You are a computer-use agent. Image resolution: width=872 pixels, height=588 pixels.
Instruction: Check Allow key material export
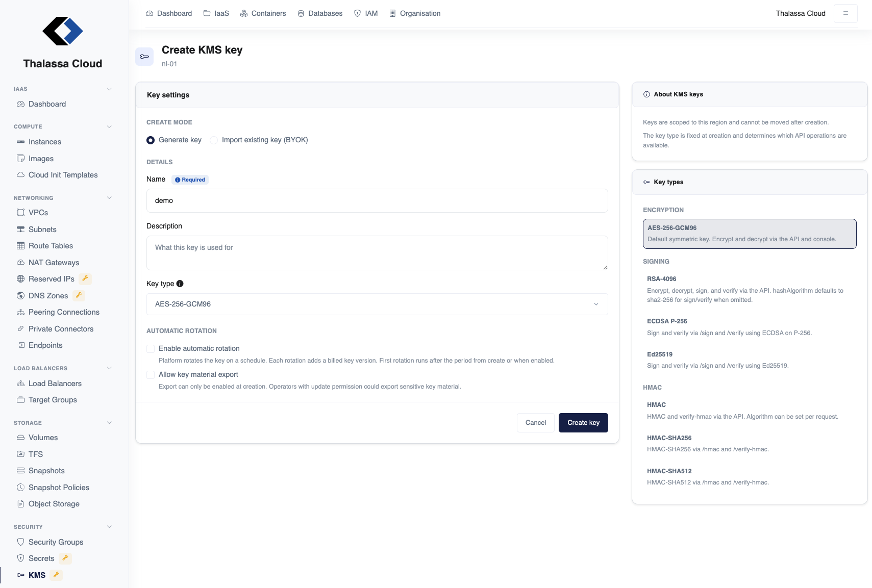151,375
